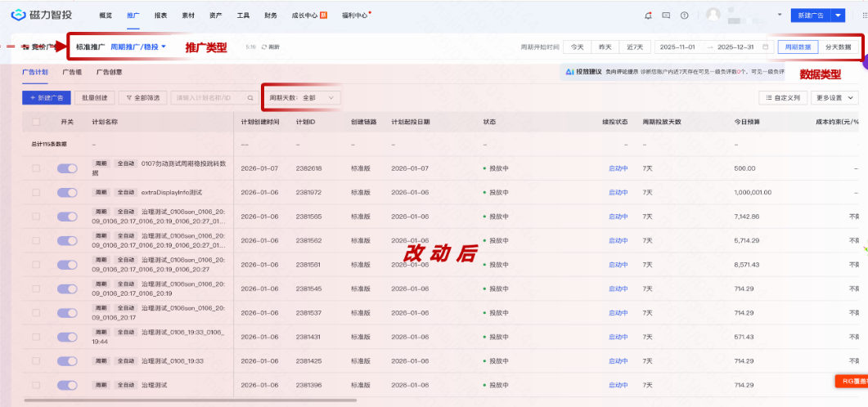This screenshot has height=407, width=868.
Task: Click the 刷新 refresh icon
Action: pos(264,47)
